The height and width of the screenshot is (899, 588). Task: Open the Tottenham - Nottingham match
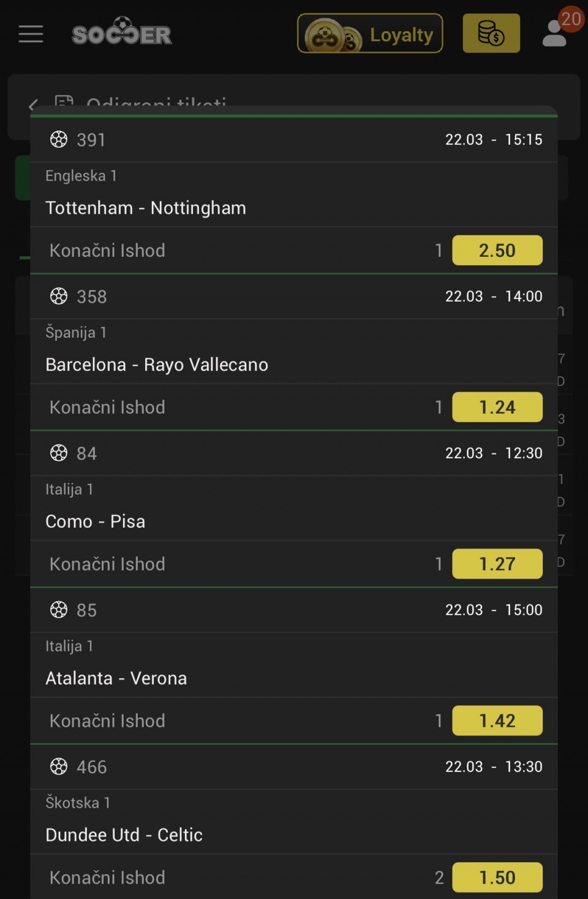[x=146, y=208]
